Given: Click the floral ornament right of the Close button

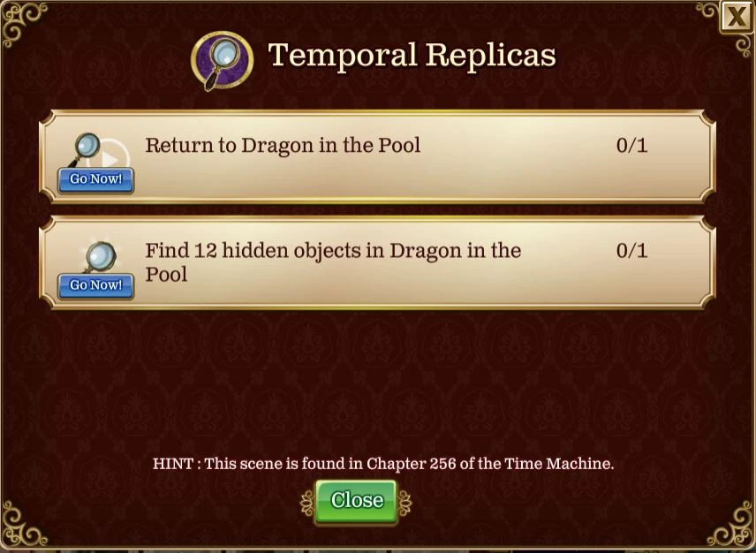Looking at the screenshot, I should click(x=404, y=503).
